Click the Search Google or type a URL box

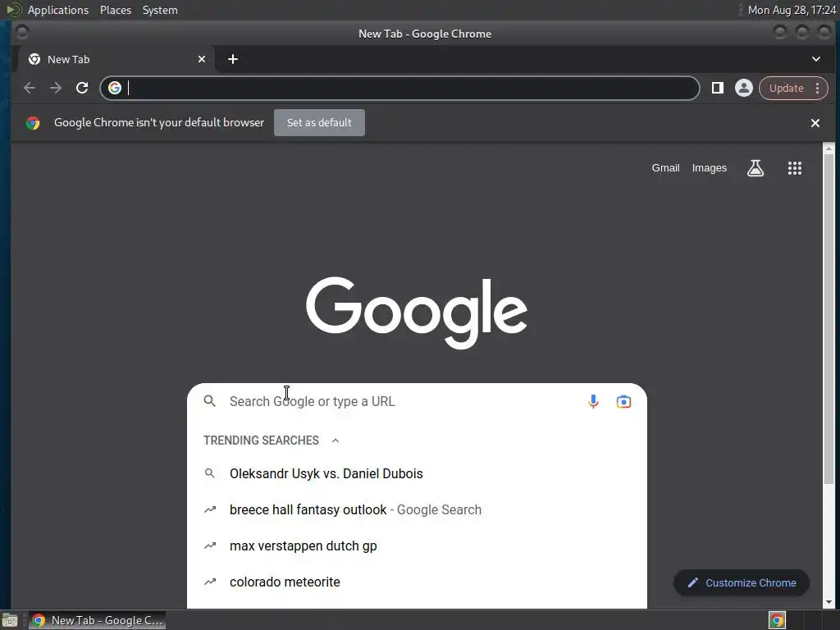tap(417, 401)
